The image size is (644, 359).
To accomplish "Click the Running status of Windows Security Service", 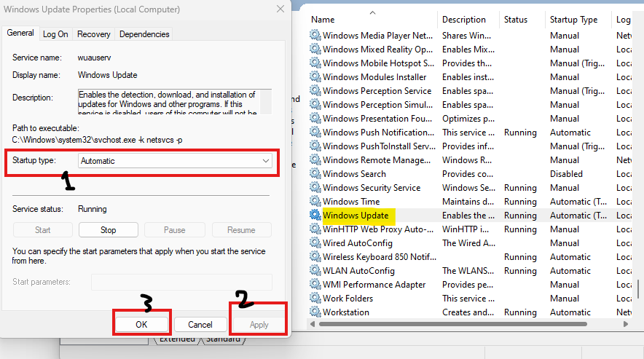I will tap(520, 188).
